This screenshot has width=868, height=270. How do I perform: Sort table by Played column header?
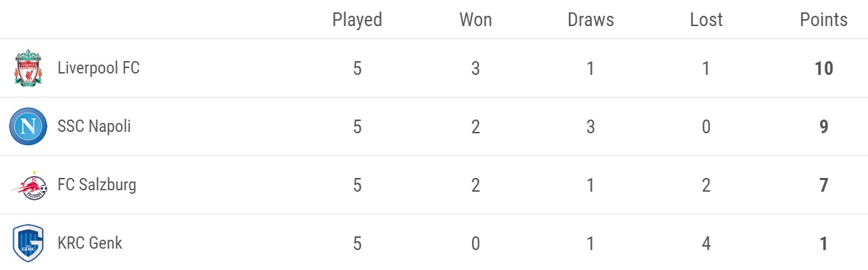point(357,20)
